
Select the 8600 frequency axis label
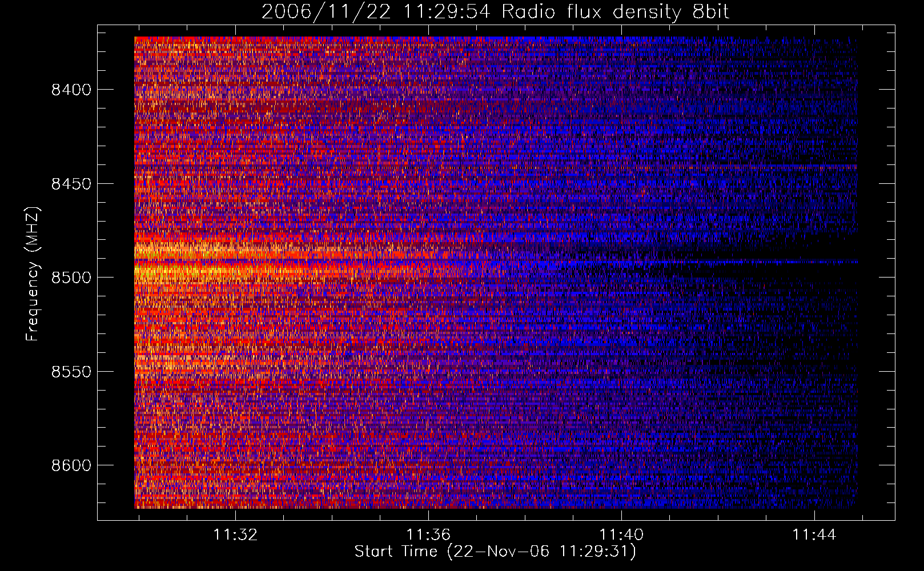(71, 465)
